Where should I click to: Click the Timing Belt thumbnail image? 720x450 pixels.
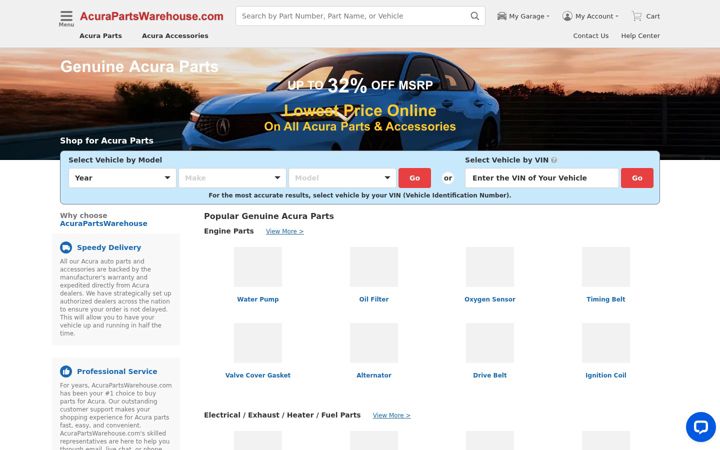606,267
